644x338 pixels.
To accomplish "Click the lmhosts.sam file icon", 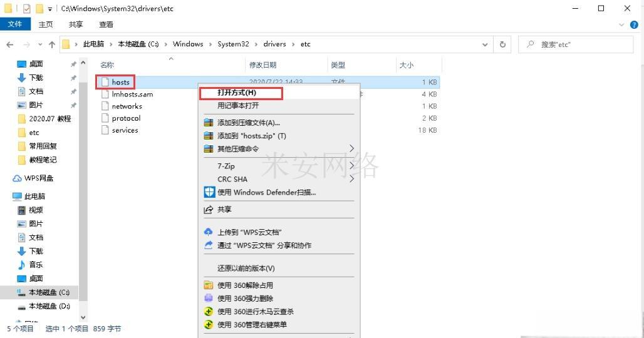I will point(105,94).
